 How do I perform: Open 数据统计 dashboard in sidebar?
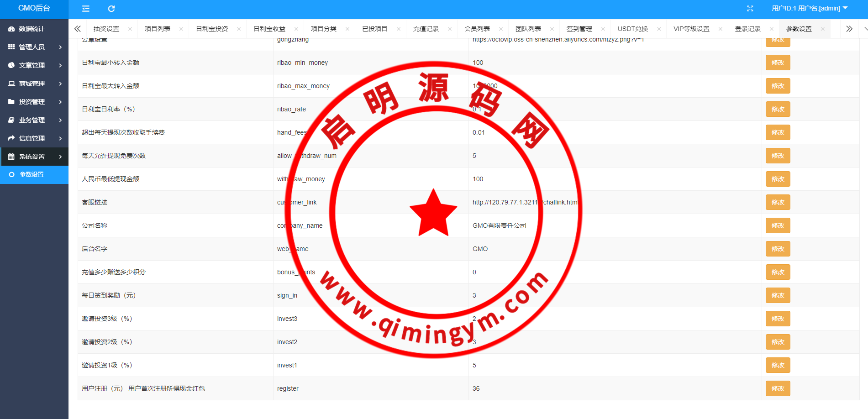pyautogui.click(x=32, y=29)
